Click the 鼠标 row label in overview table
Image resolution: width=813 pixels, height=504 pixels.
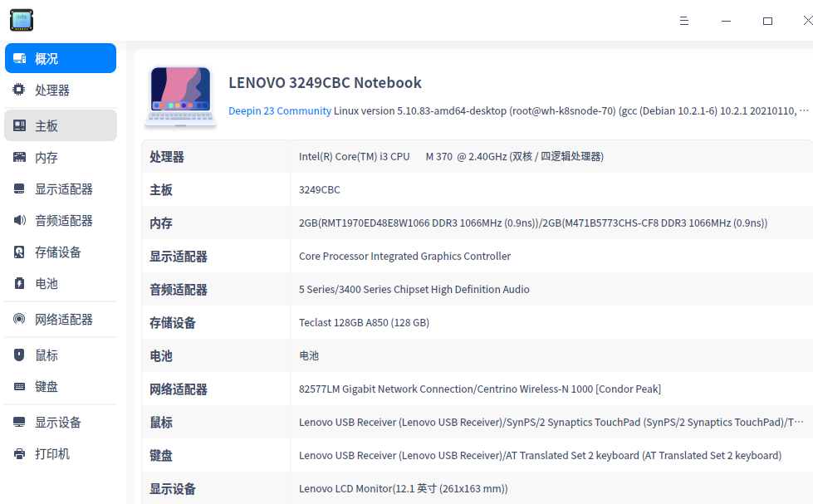161,422
